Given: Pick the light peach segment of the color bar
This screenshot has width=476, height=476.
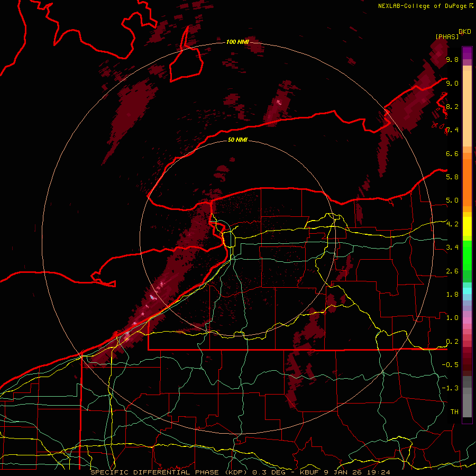Looking at the screenshot, I should point(467,108).
